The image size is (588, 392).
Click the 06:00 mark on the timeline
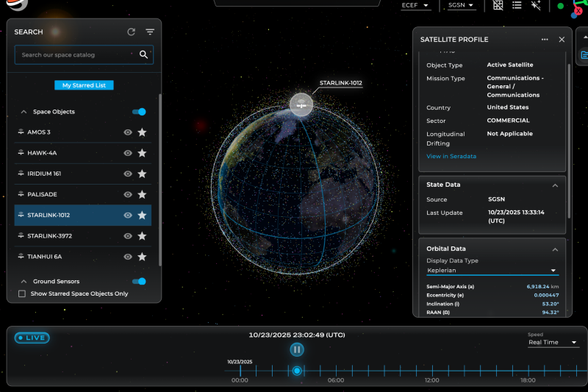[336, 371]
